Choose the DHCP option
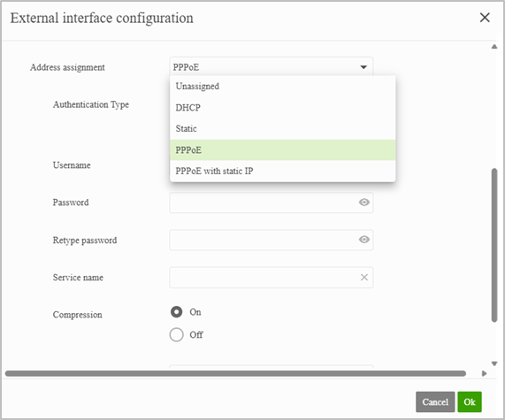Viewport: 505px width, 420px height. 283,107
